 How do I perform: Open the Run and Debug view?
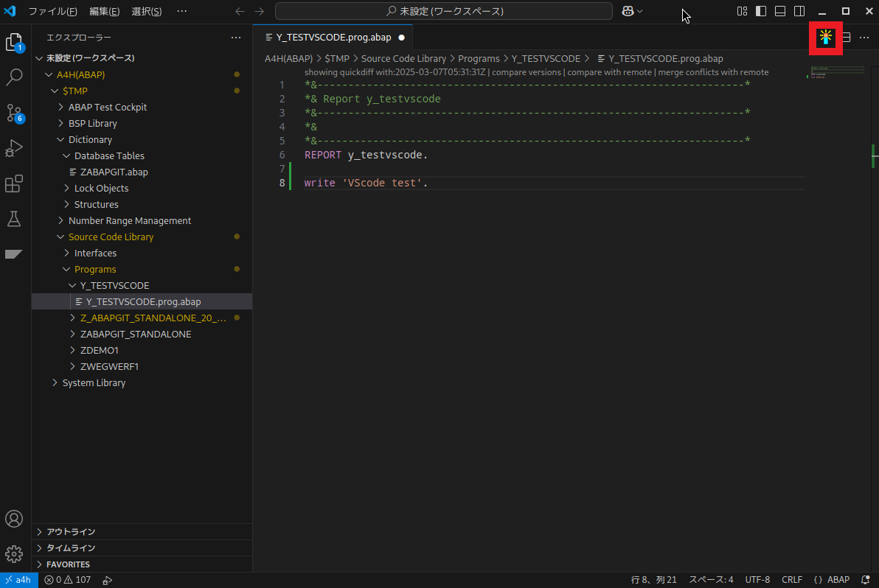(15, 148)
